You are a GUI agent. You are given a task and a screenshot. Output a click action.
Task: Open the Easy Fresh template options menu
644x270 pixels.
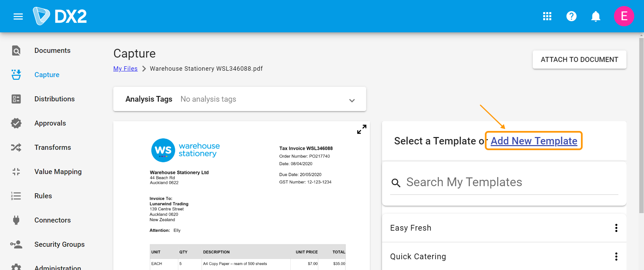click(x=616, y=228)
